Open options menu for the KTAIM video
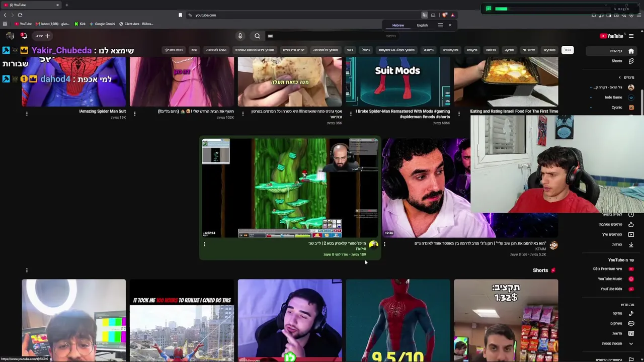Image resolution: width=644 pixels, height=362 pixels. (384, 244)
